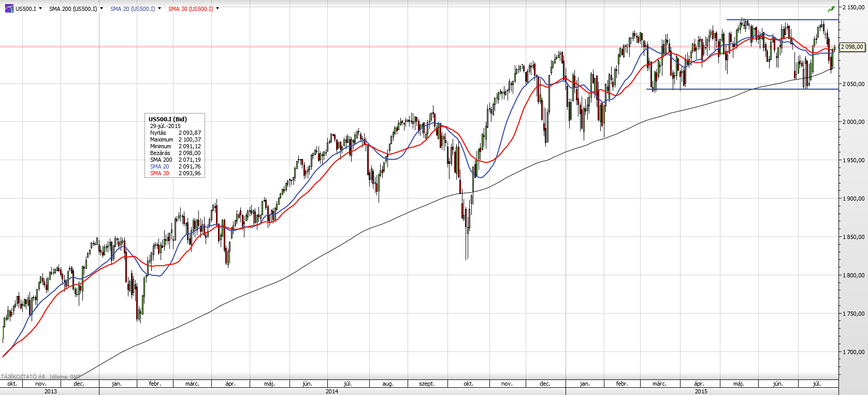Click the 'okt.' month label under 2013
The image size is (868, 395).
(12, 384)
